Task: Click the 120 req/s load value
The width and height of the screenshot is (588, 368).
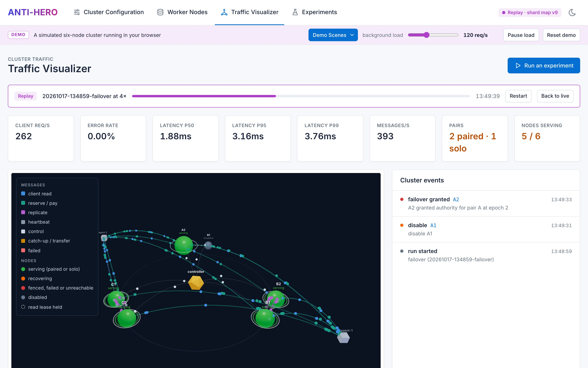Action: pyautogui.click(x=475, y=35)
